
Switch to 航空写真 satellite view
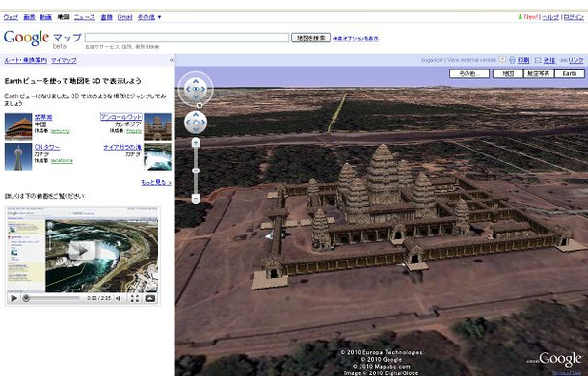click(x=539, y=73)
